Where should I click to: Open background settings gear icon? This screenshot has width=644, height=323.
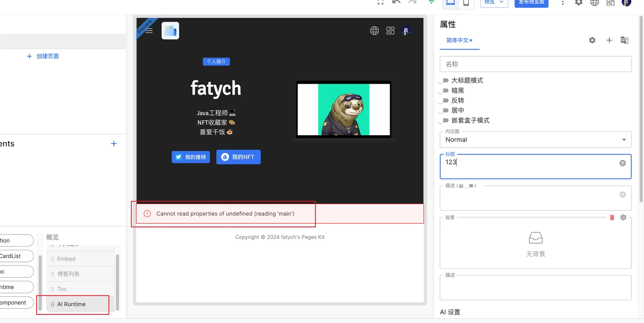(623, 217)
